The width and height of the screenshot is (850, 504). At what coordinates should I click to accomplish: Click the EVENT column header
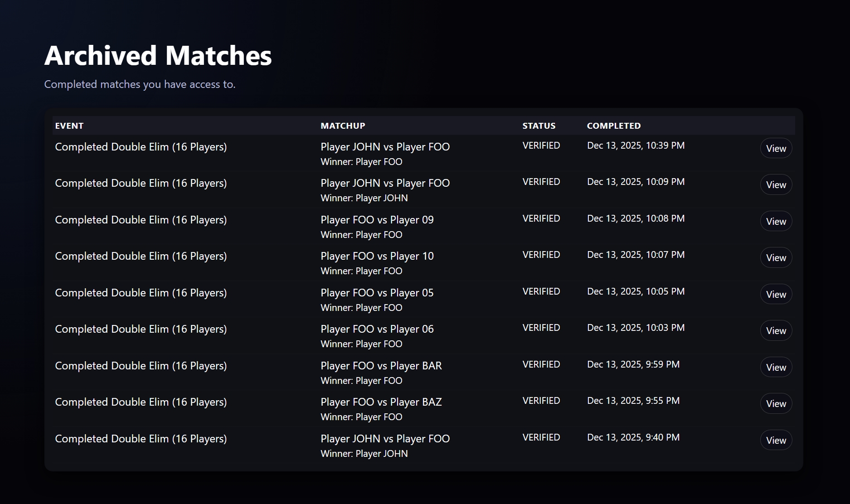[69, 126]
